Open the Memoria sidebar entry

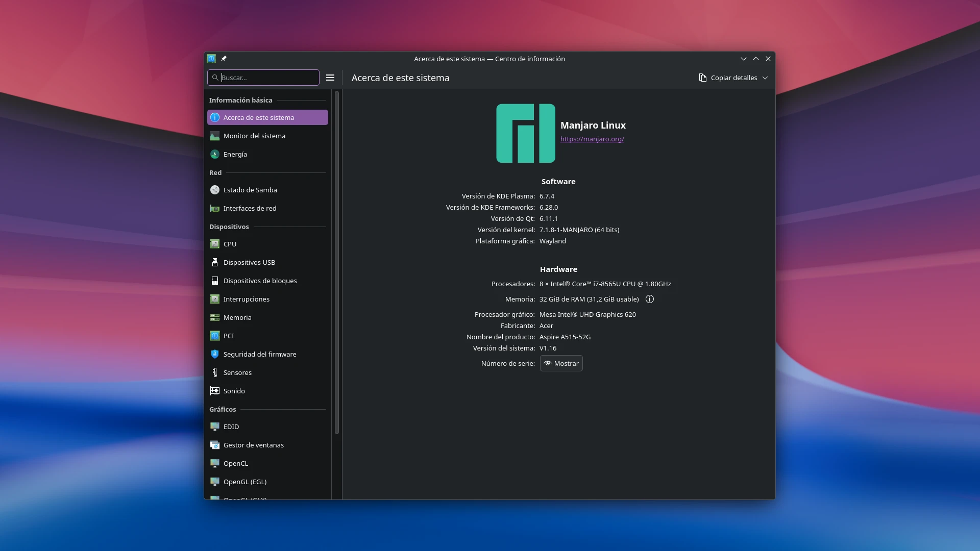click(x=267, y=317)
